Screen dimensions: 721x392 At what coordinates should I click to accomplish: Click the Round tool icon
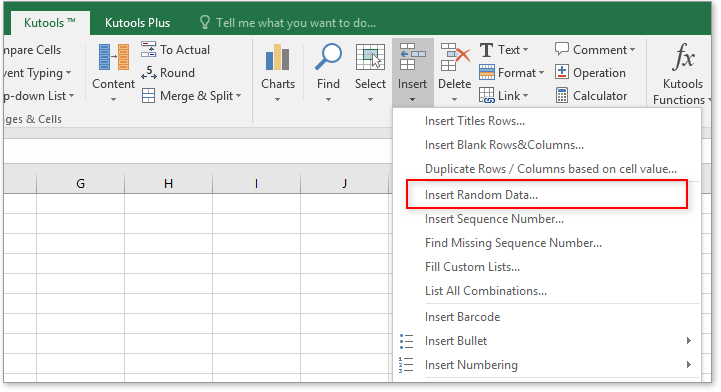tap(148, 73)
